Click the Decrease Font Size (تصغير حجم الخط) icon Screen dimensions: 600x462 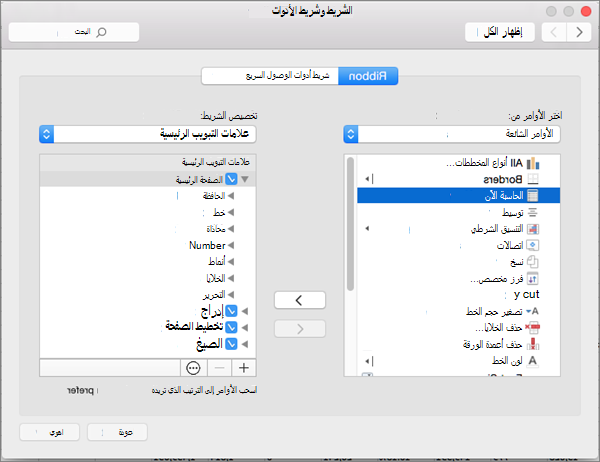pos(533,311)
